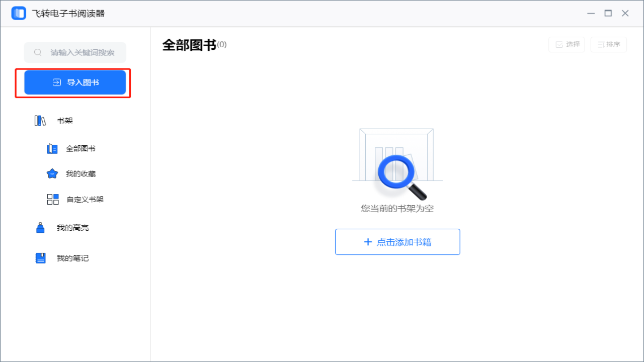Image resolution: width=644 pixels, height=362 pixels.
Task: Open 全部图书 via its book icon
Action: click(52, 148)
